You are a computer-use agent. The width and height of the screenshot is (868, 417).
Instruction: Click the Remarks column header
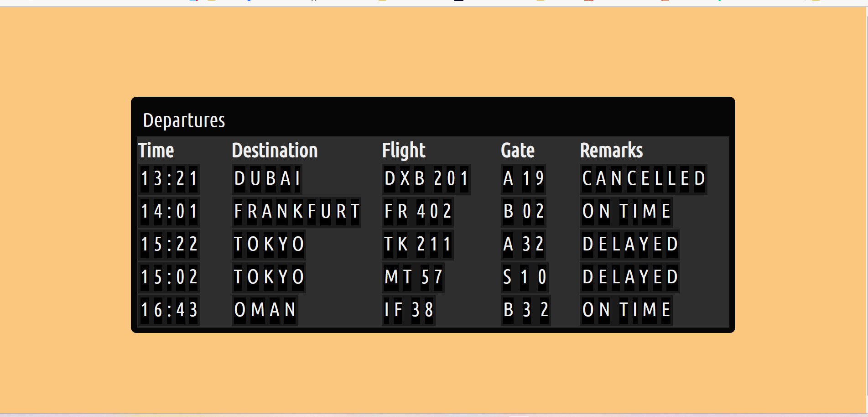611,151
